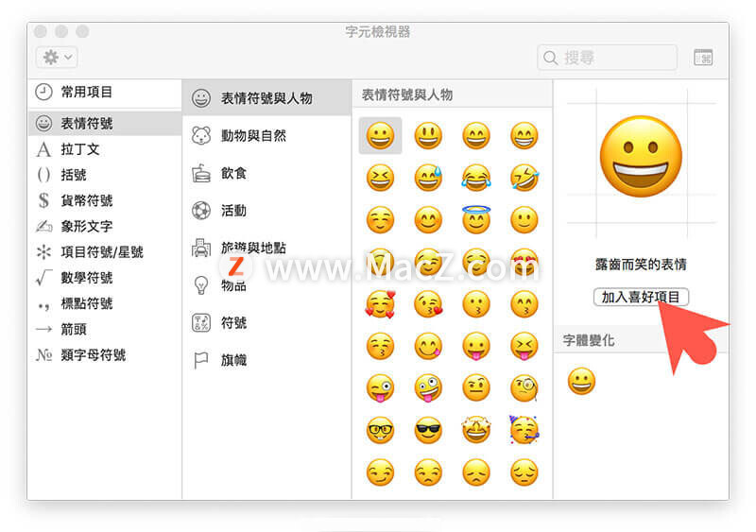Select the face savoring food emoji
The width and height of the screenshot is (756, 532).
pyautogui.click(x=428, y=346)
